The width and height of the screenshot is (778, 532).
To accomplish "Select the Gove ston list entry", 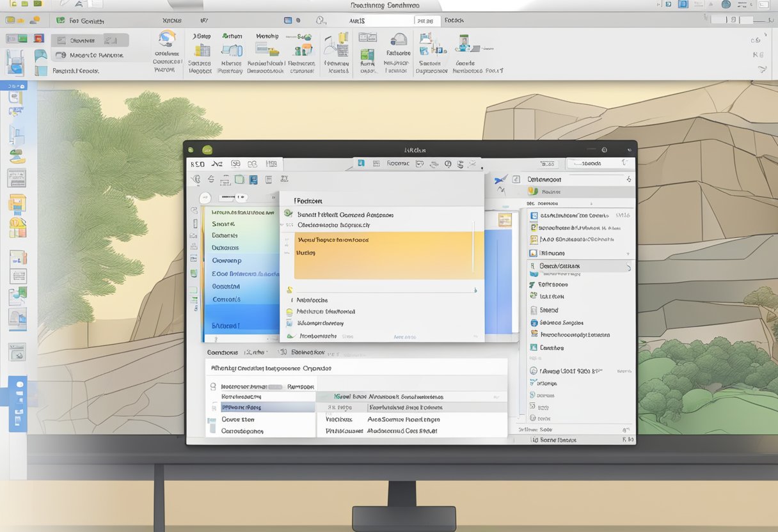I will 238,419.
